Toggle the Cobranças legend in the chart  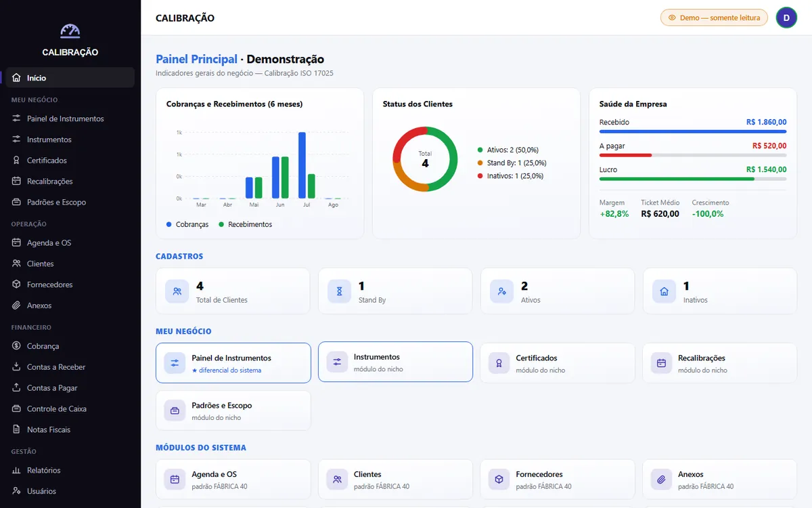[187, 224]
